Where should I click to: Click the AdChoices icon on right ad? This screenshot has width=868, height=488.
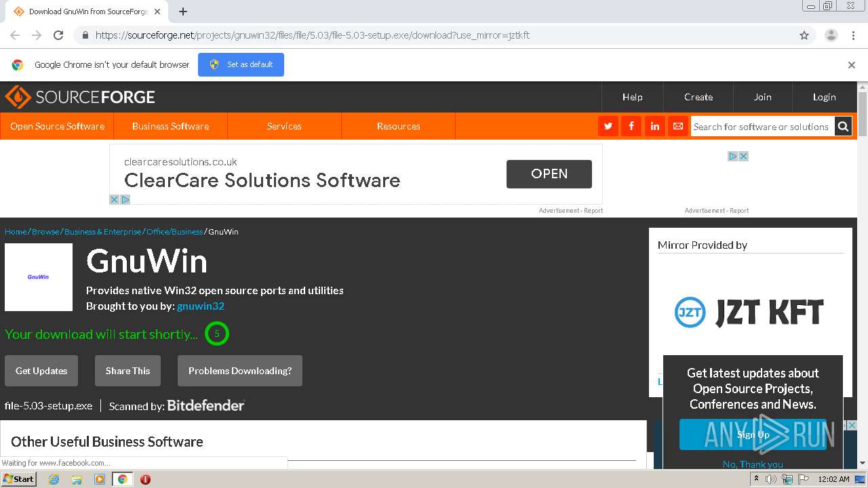pos(733,156)
